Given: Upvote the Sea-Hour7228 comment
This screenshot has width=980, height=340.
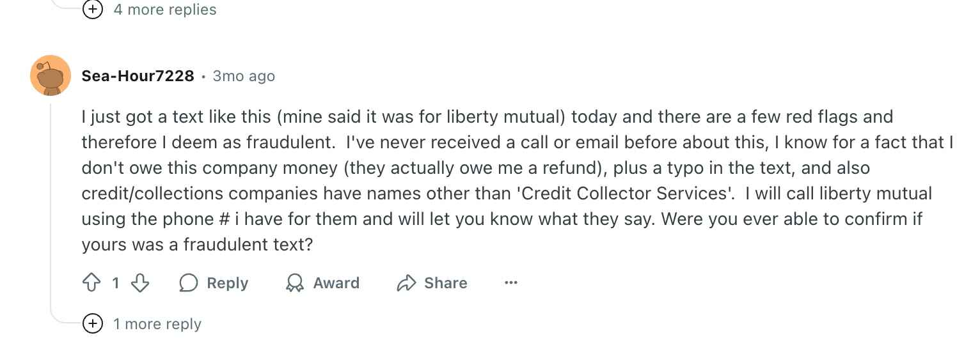Looking at the screenshot, I should (92, 283).
